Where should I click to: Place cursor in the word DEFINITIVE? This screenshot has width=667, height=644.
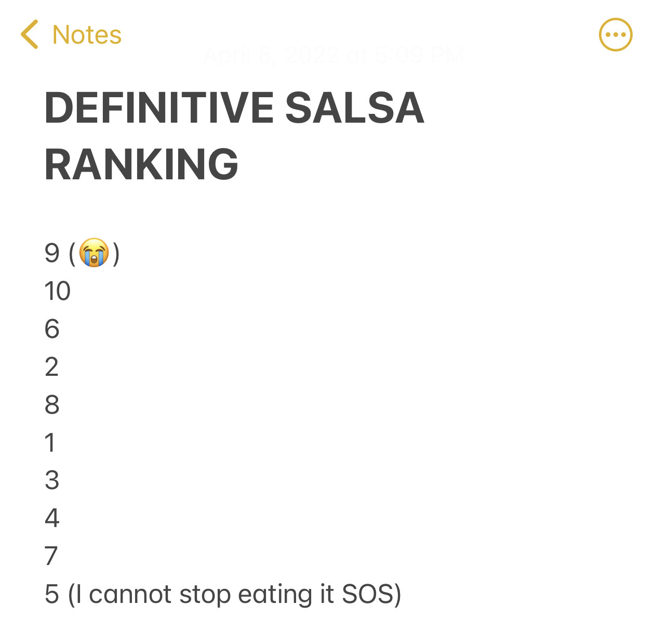click(x=159, y=108)
